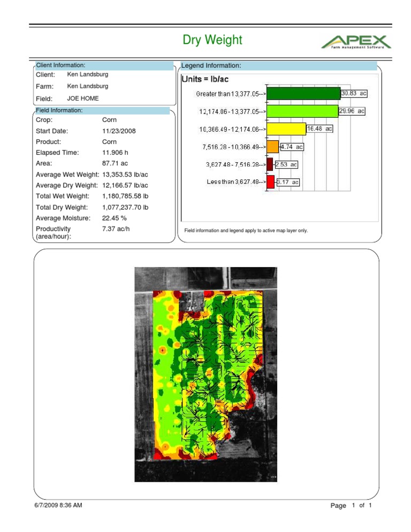Click the yellow 16.48 ac legend bar
This screenshot has height=532, width=411.
click(x=286, y=129)
